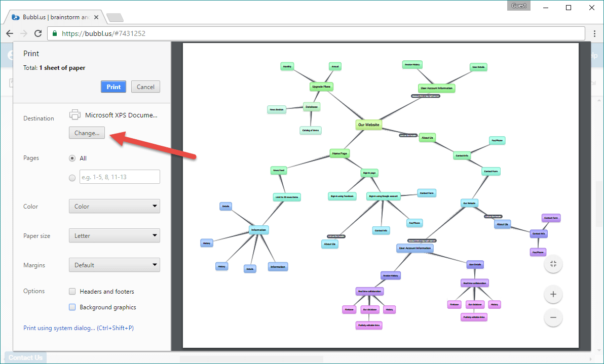604x364 pixels.
Task: Click the 'Monthly' node in preview
Action: (287, 66)
